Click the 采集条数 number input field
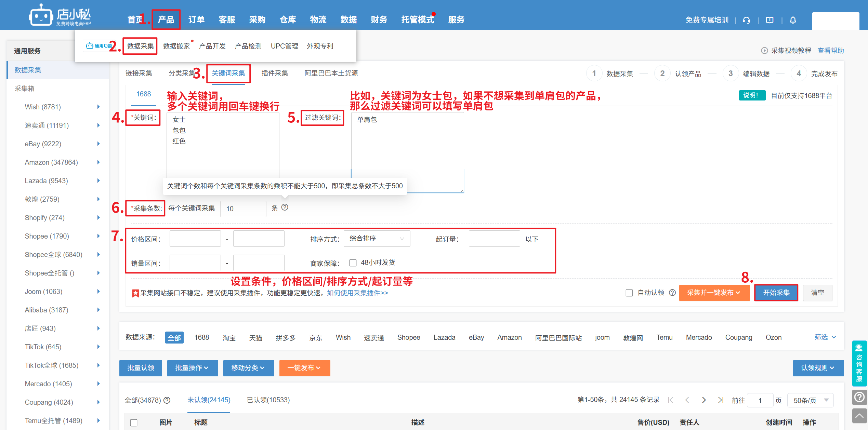The width and height of the screenshot is (868, 430). tap(243, 209)
